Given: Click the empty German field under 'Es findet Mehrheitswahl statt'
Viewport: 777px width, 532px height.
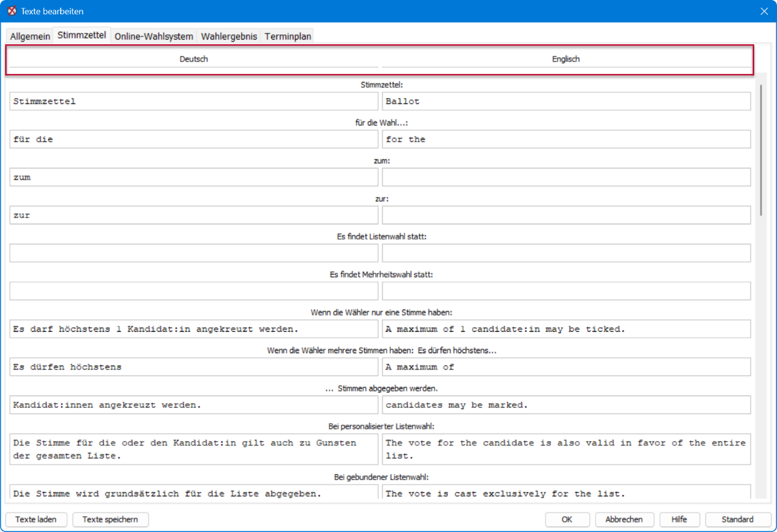Looking at the screenshot, I should [x=194, y=291].
